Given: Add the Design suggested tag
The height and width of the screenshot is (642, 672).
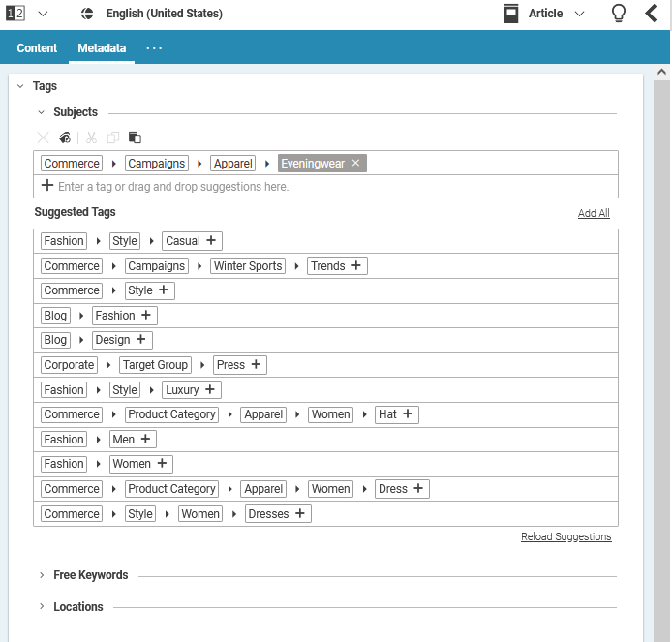Looking at the screenshot, I should pos(141,340).
